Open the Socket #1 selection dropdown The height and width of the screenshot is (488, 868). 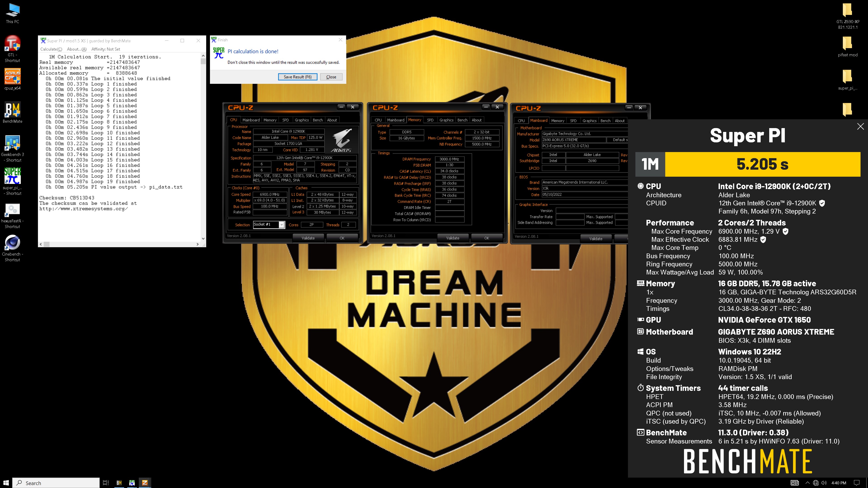click(x=282, y=225)
